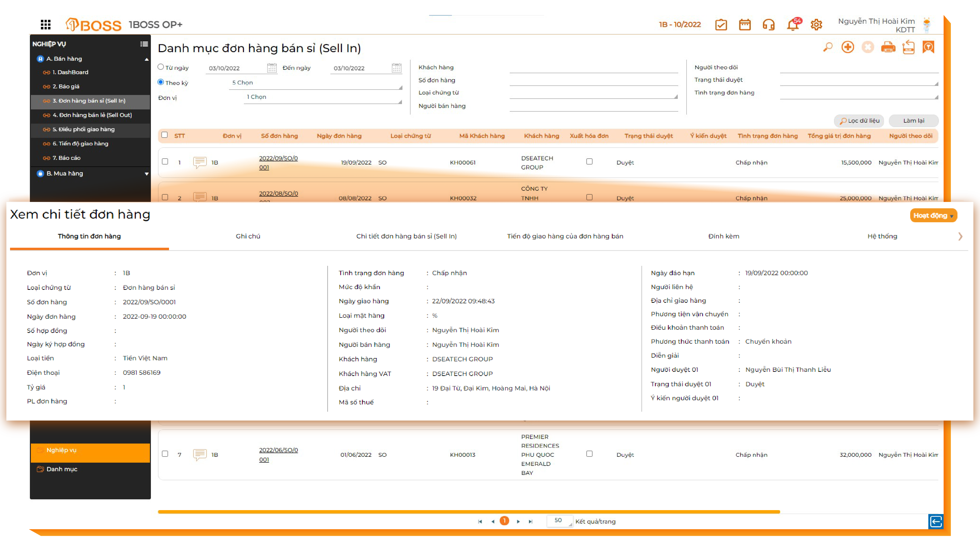This screenshot has width=980, height=551.
Task: Open the comment icon on row 1
Action: [200, 162]
